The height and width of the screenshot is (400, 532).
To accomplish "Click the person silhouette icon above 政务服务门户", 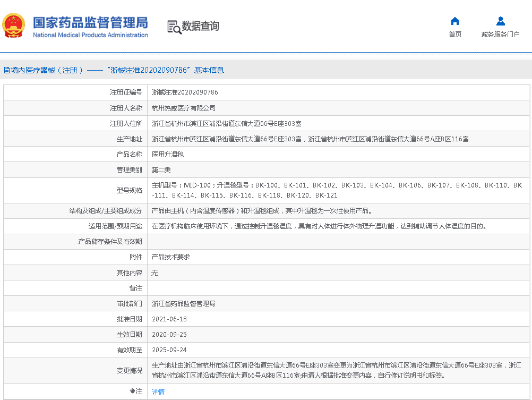I will (x=500, y=21).
